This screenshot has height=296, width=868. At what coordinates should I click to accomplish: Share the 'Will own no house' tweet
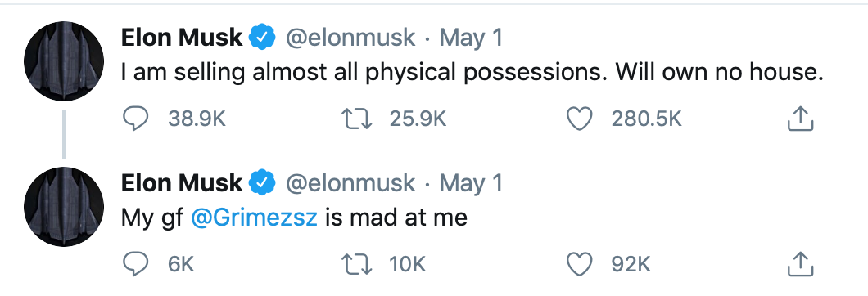coord(800,119)
